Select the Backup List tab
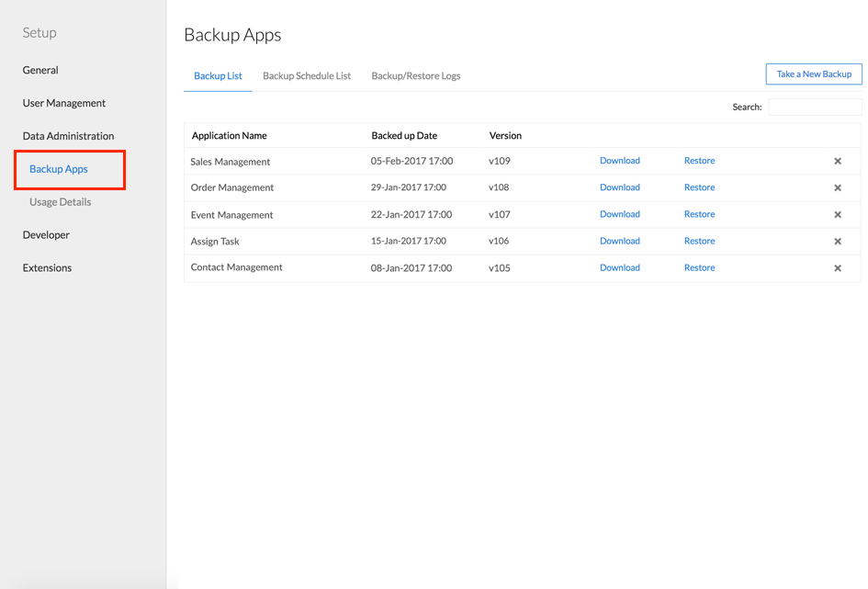Image resolution: width=868 pixels, height=589 pixels. coord(218,76)
